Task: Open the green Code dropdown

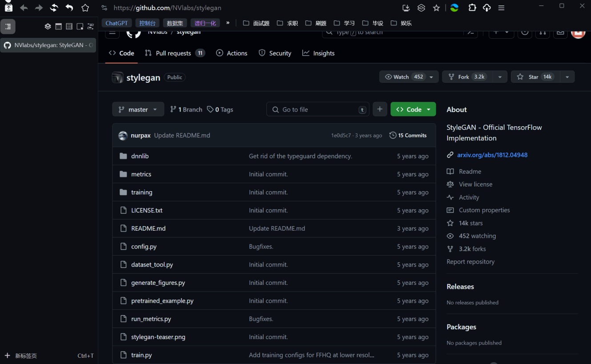Action: (x=413, y=109)
